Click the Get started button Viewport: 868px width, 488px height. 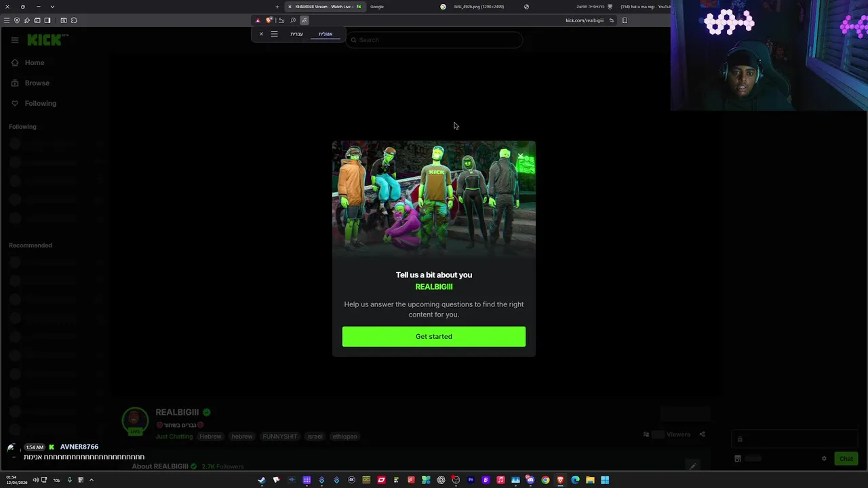pyautogui.click(x=433, y=336)
